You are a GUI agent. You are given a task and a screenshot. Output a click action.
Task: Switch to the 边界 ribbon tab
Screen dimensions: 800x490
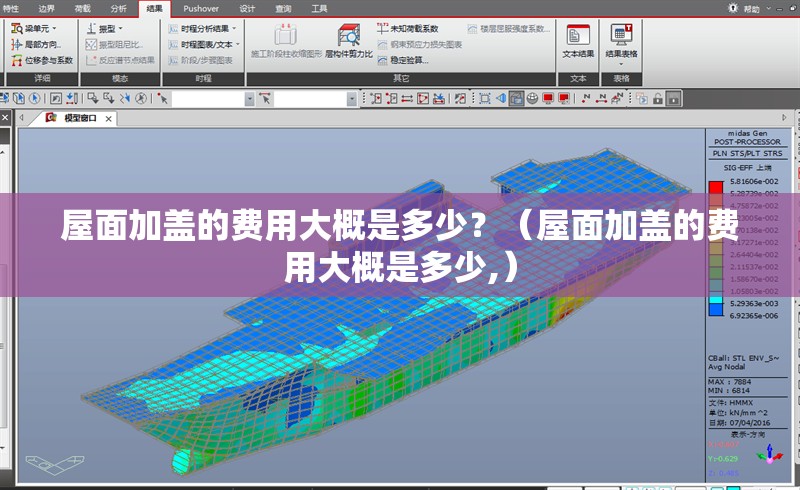[x=46, y=8]
